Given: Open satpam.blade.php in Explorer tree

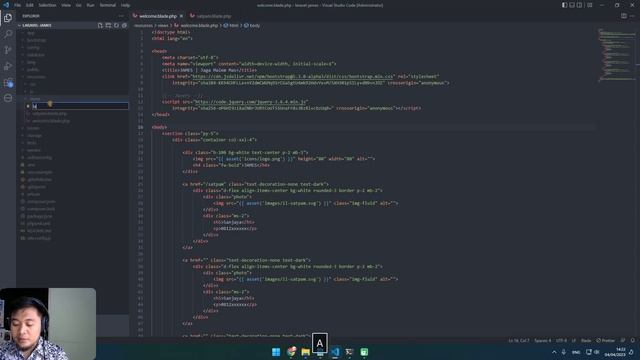Looking at the screenshot, I should click(x=50, y=114).
